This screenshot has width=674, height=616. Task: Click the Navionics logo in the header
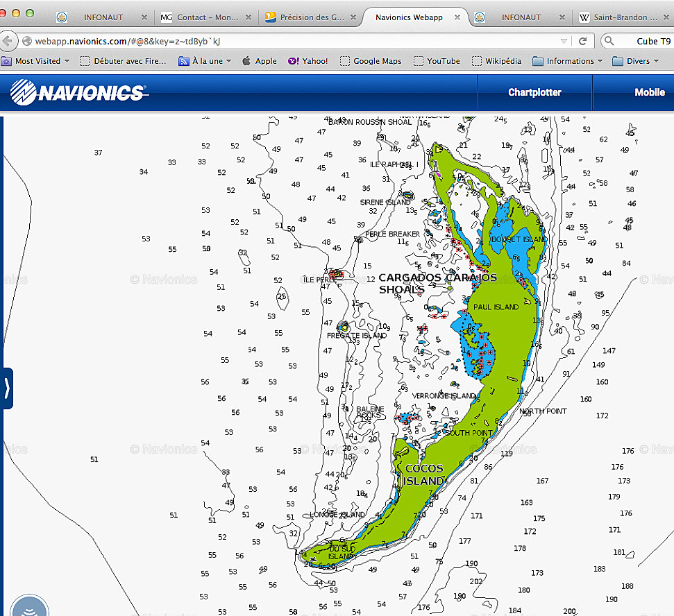pos(78,92)
